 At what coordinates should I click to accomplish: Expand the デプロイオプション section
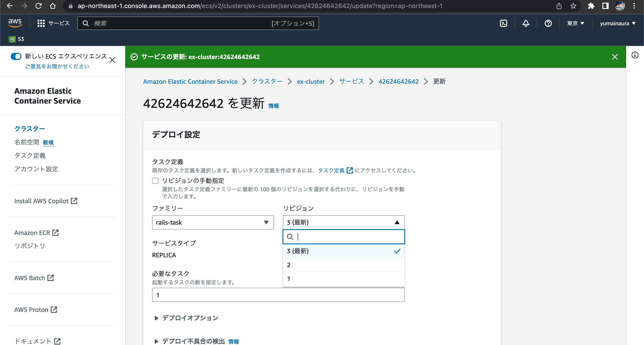(186, 318)
